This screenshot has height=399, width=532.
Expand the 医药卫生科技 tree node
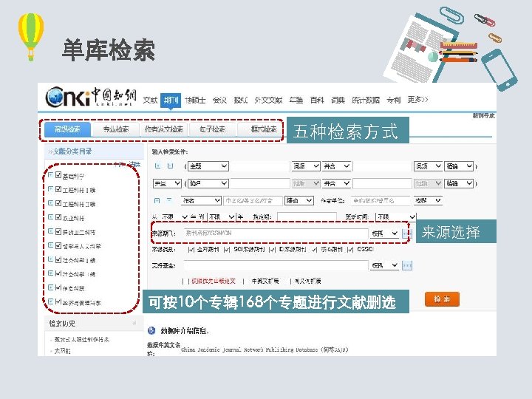50,232
